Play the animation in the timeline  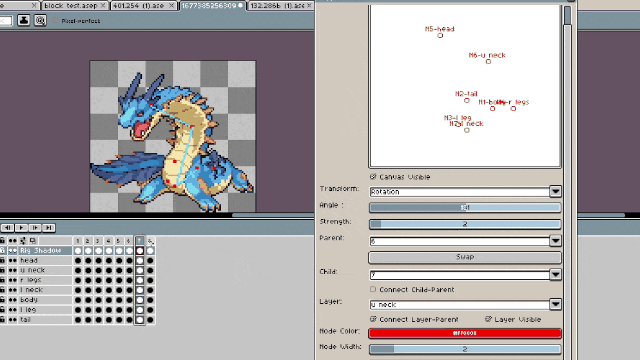click(21, 228)
